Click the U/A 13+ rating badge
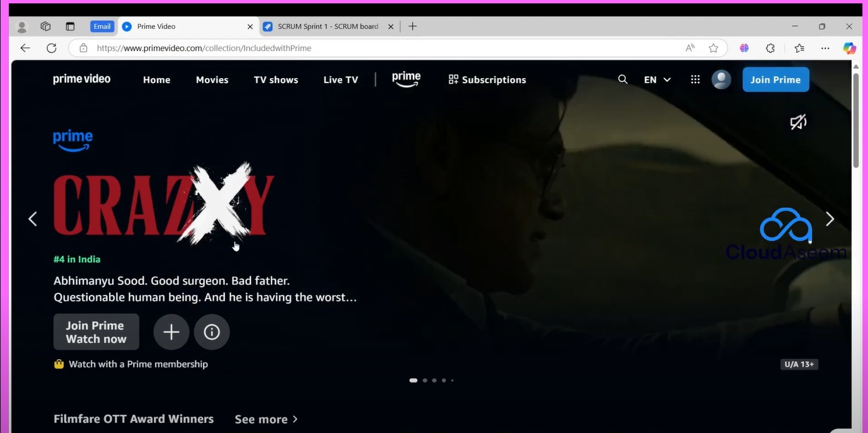This screenshot has height=433, width=868. click(x=799, y=364)
